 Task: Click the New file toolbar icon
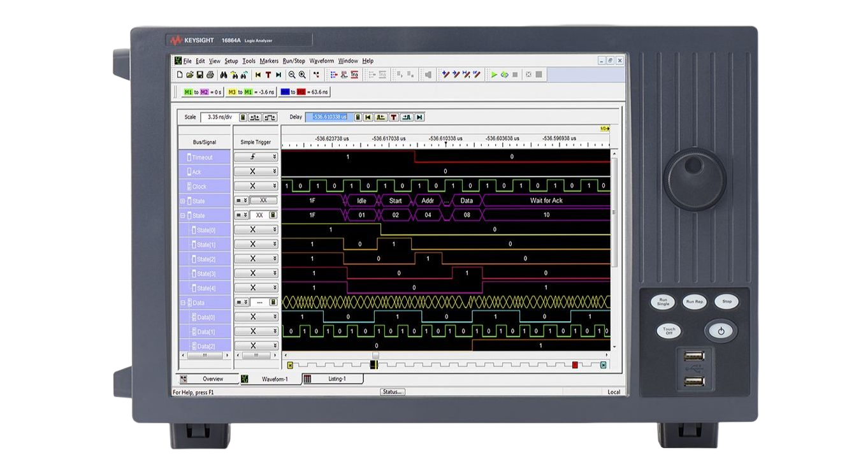tap(180, 75)
